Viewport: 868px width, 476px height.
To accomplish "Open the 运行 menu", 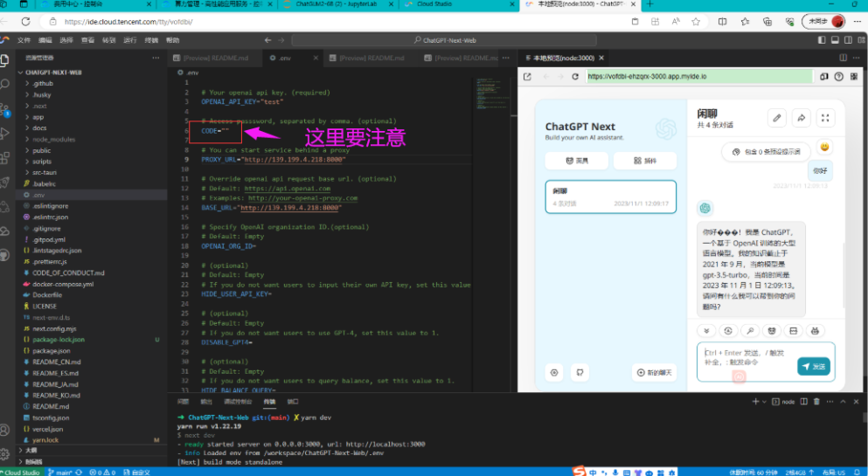I will 130,40.
